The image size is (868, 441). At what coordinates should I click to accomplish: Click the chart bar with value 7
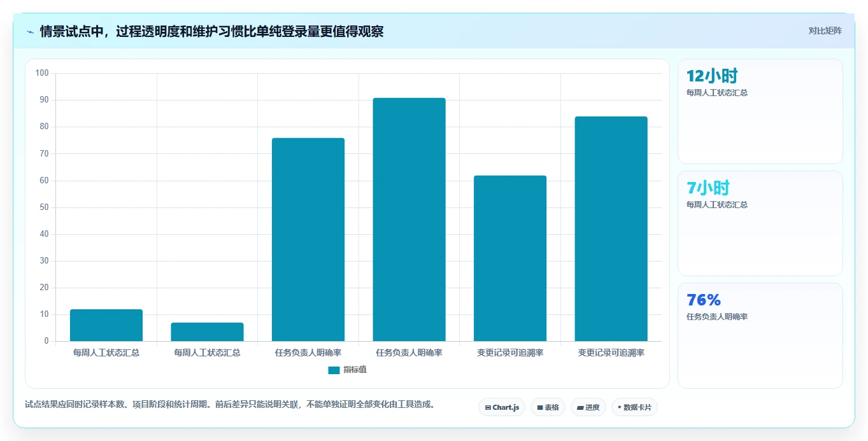pos(207,332)
